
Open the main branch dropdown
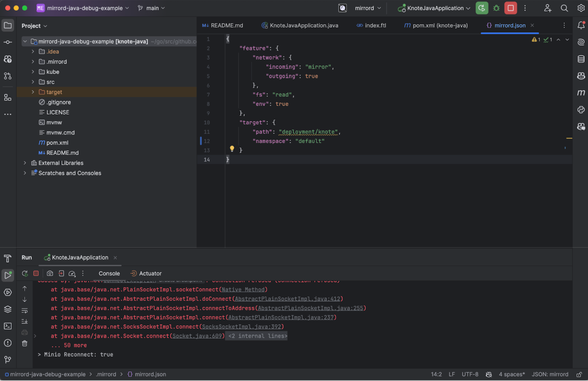pos(152,8)
